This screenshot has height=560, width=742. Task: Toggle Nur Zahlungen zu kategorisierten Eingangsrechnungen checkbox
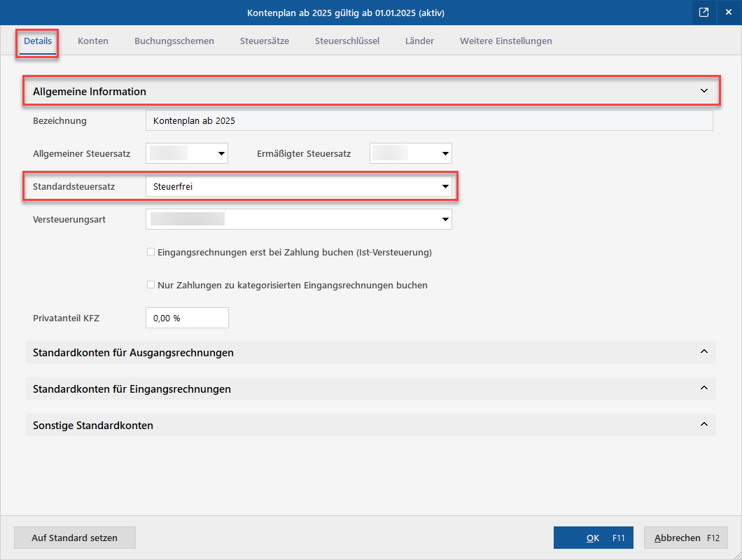point(151,285)
